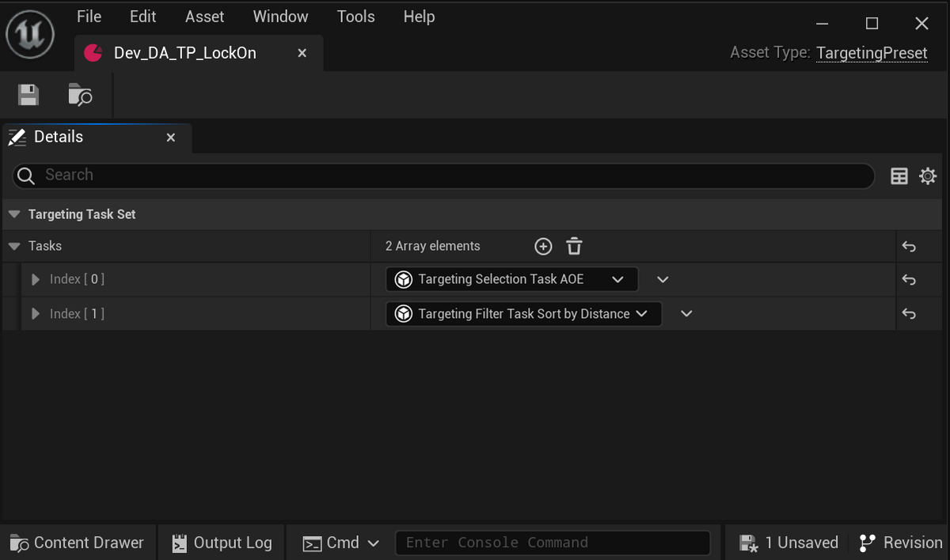Open the Tools menu
The width and height of the screenshot is (950, 560).
(356, 17)
